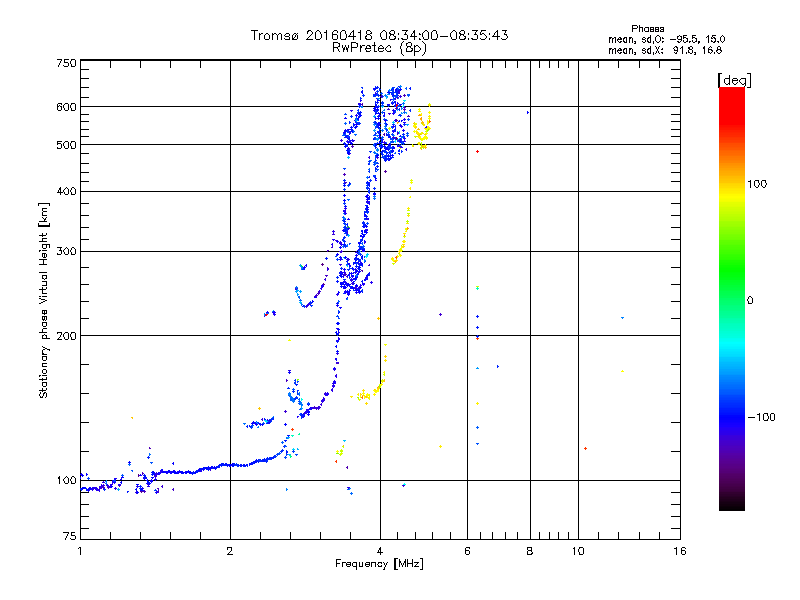The image size is (800, 600).
Task: Click the plot title 'Tromsø 20160418 08:34:00-08:35:43'
Action: pos(379,35)
